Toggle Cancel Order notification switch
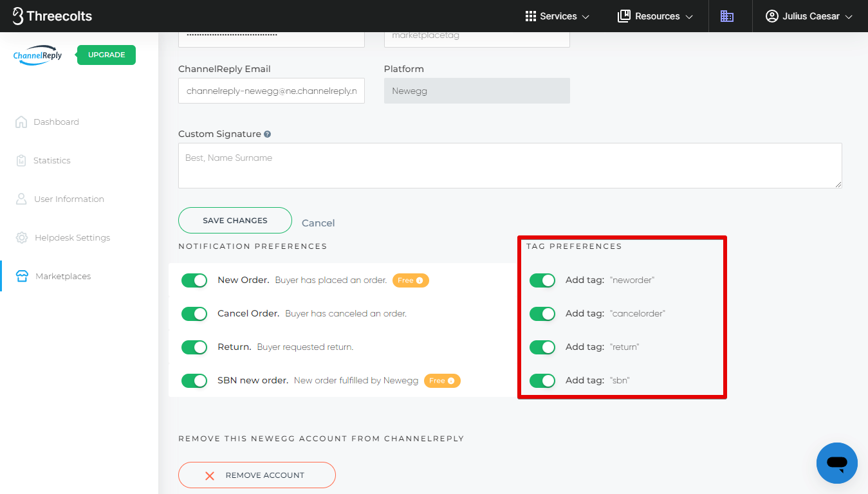 click(x=194, y=314)
